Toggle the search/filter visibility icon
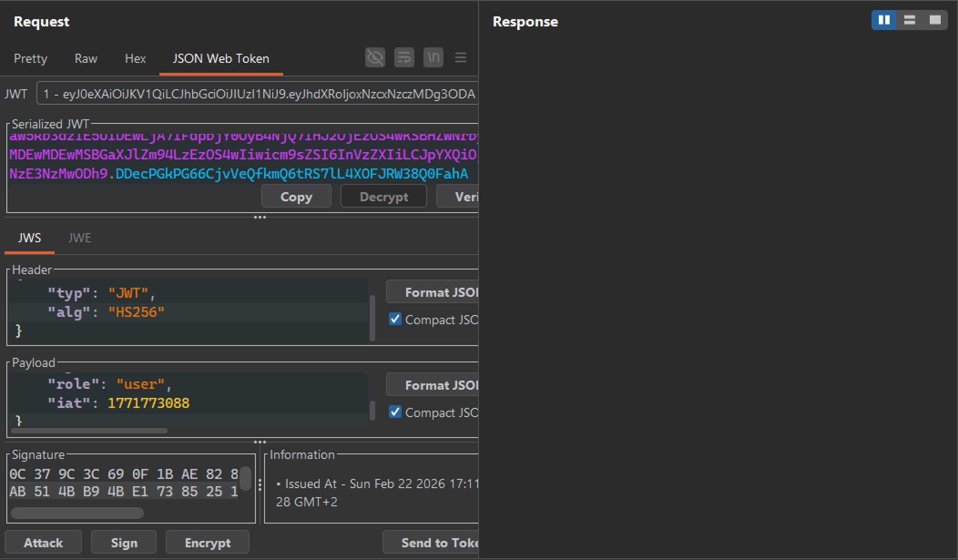Image resolution: width=958 pixels, height=560 pixels. click(375, 57)
